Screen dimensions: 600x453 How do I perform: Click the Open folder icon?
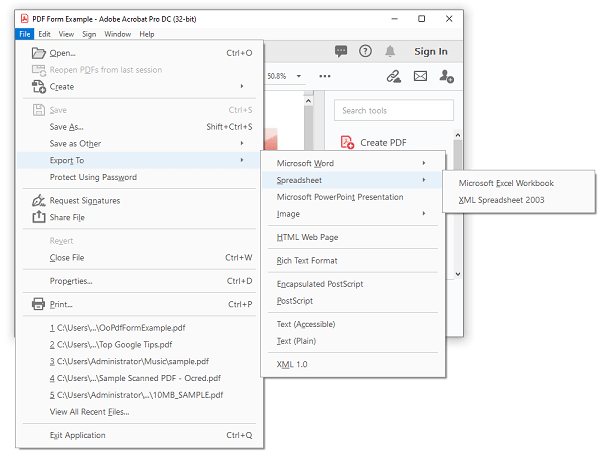click(39, 53)
